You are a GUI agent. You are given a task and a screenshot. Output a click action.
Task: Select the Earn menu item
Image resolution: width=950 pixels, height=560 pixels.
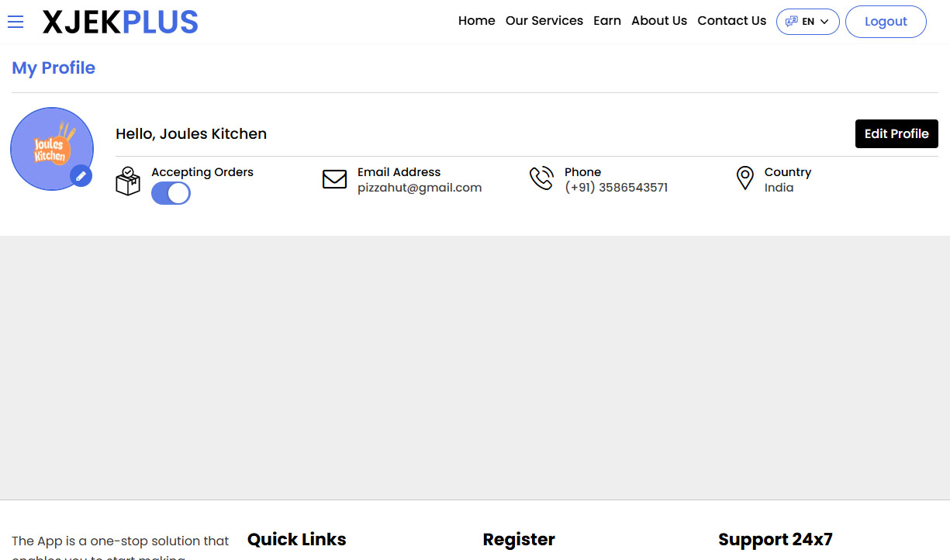[x=606, y=21]
